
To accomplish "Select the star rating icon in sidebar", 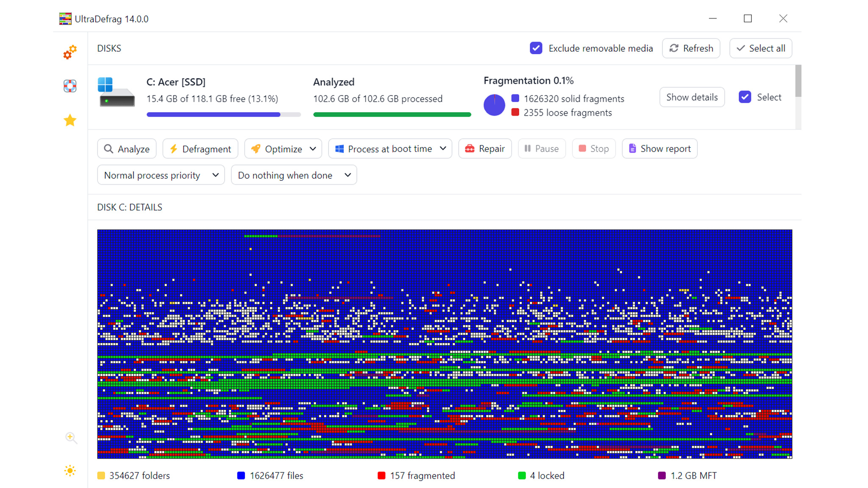I will click(70, 120).
